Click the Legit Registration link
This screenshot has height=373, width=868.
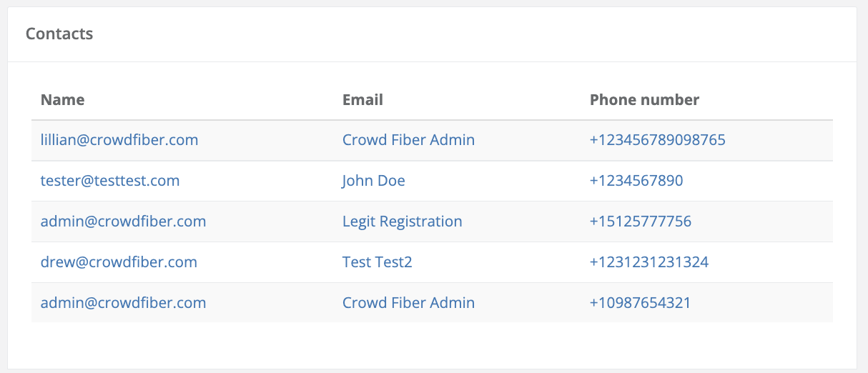point(402,222)
